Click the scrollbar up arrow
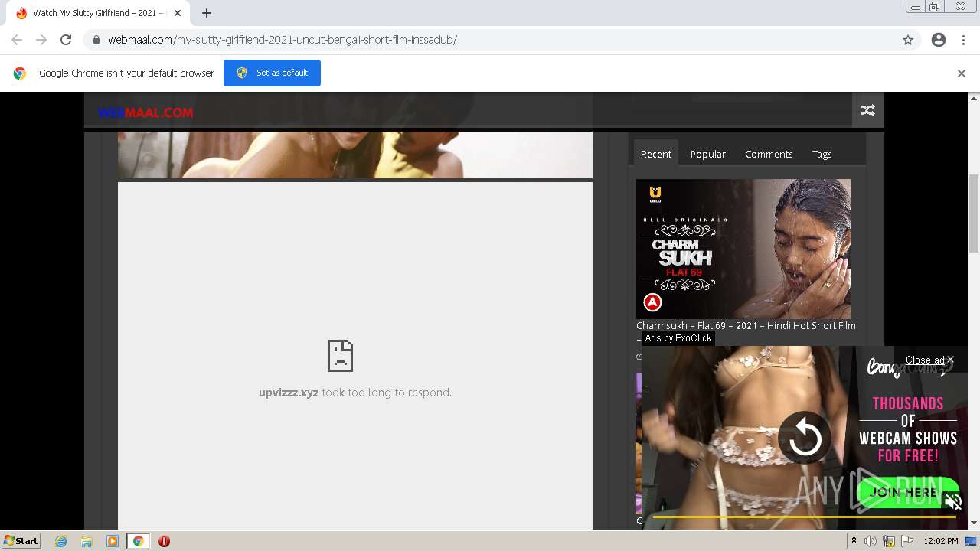Viewport: 980px width, 551px height. [974, 98]
